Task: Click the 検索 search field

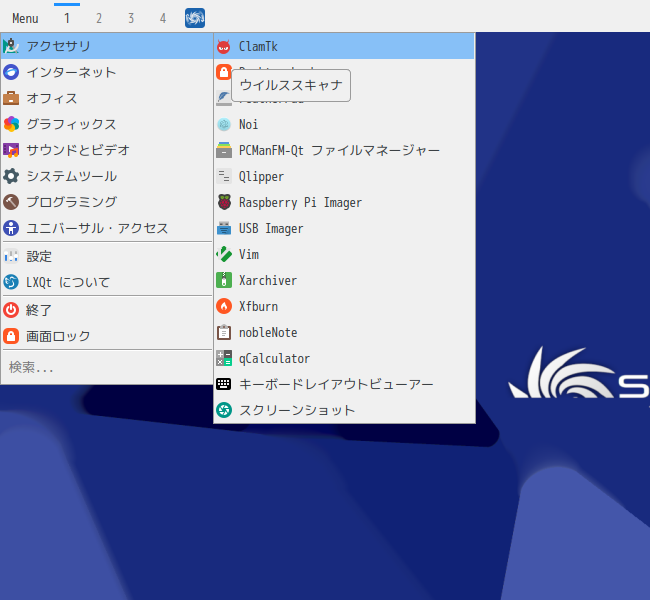Action: tap(105, 367)
